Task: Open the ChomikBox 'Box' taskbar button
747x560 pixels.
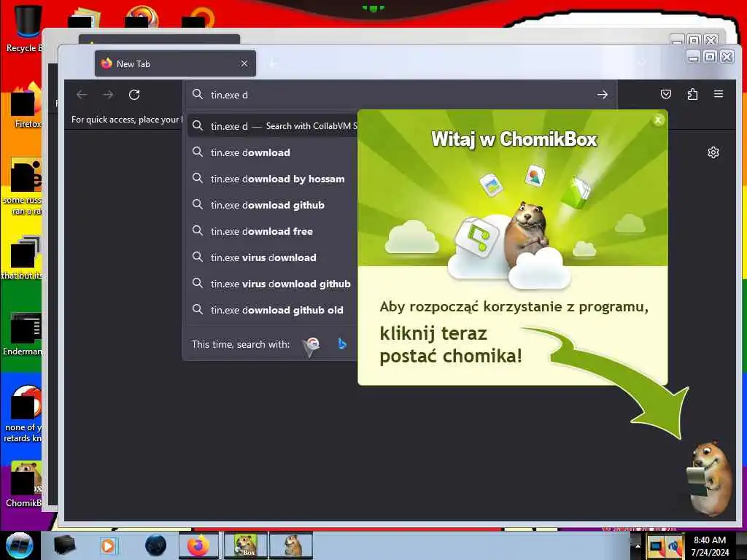Action: [245, 545]
